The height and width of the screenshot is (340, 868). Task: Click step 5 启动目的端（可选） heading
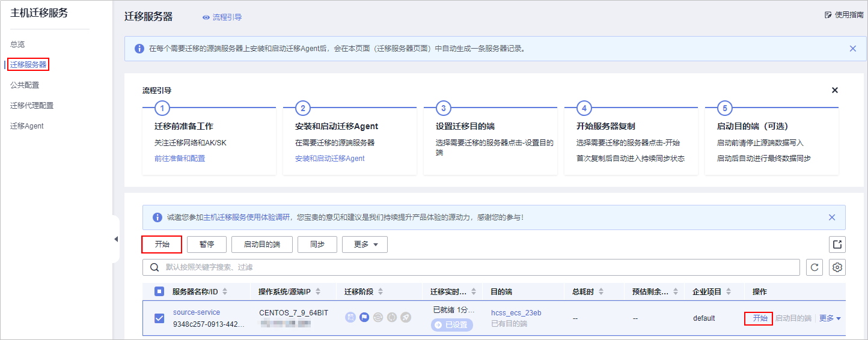(x=753, y=127)
